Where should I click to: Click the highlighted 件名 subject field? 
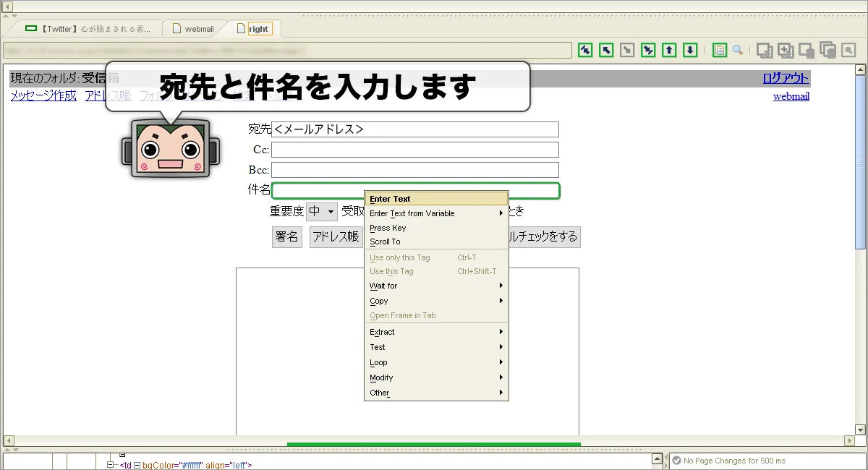(x=415, y=191)
